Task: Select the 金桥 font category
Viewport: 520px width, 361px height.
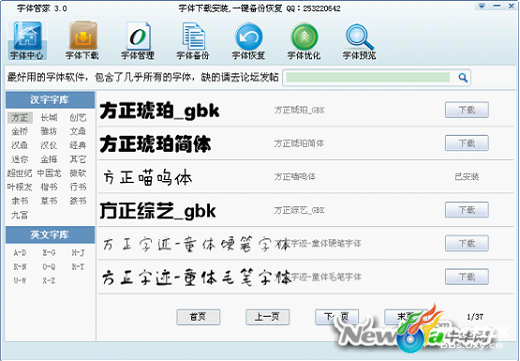Action: click(20, 131)
